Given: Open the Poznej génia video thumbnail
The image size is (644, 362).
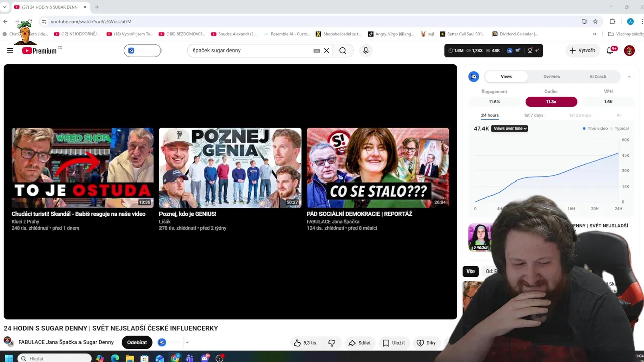Looking at the screenshot, I should 230,167.
